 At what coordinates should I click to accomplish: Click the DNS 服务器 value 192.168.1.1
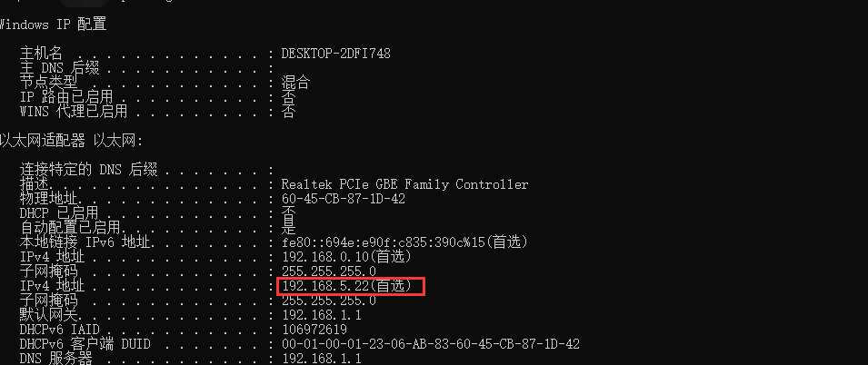click(322, 359)
